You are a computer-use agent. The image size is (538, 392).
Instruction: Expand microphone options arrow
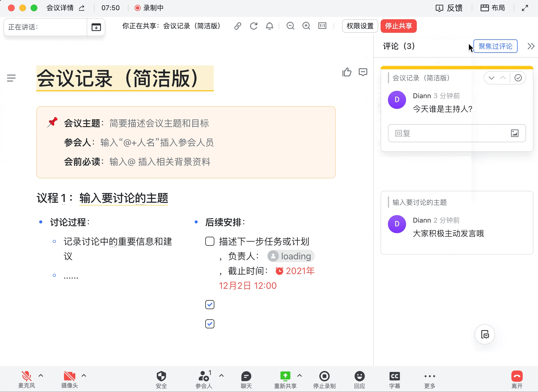41,376
